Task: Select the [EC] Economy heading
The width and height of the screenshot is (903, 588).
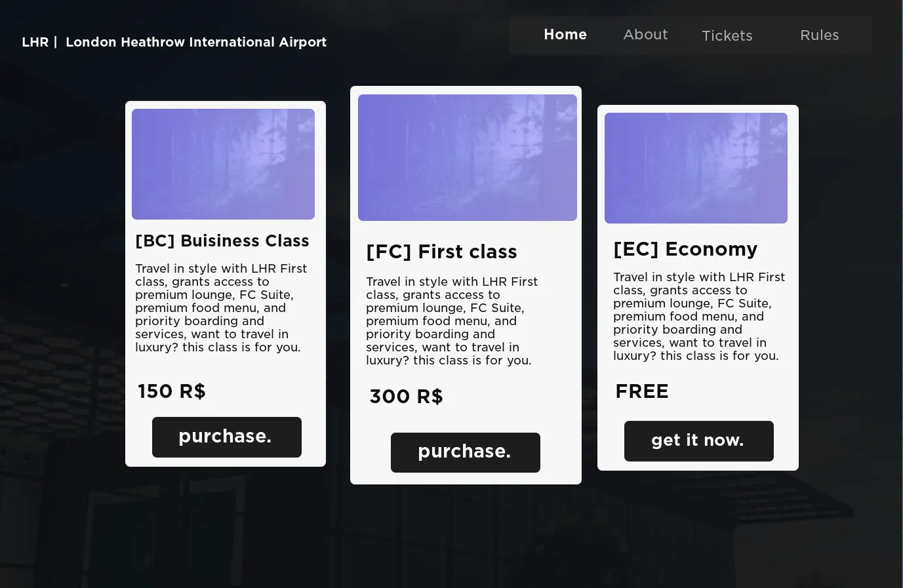Action: pyautogui.click(x=685, y=249)
